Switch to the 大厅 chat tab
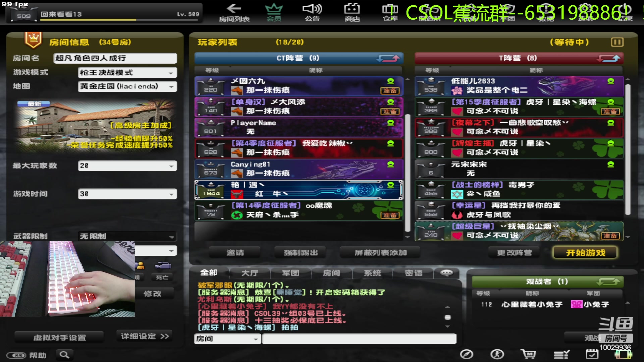This screenshot has width=644, height=362. click(x=250, y=273)
